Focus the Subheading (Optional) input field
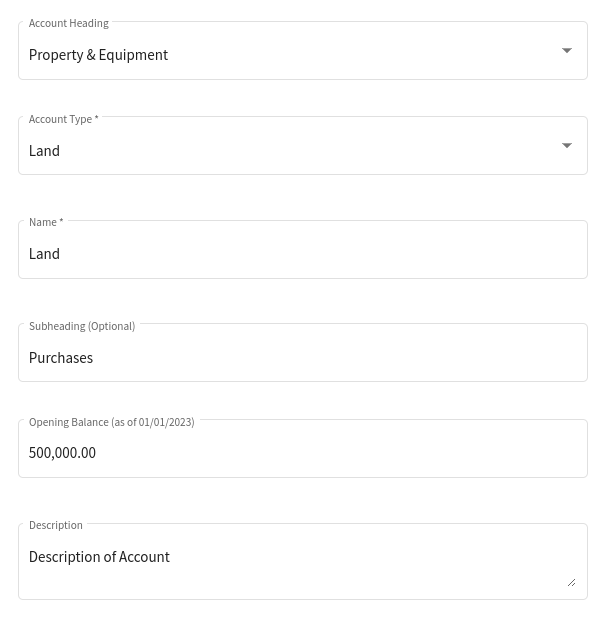Screen dimensions: 604x622 point(303,353)
